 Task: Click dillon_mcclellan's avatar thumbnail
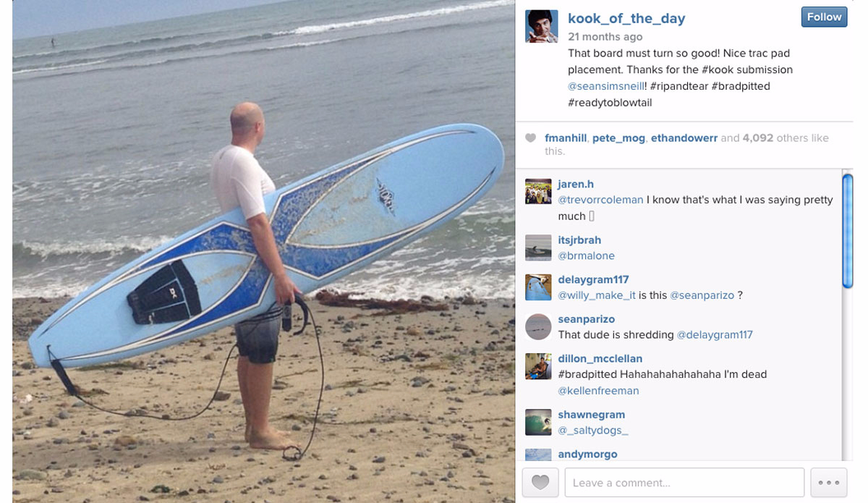538,367
